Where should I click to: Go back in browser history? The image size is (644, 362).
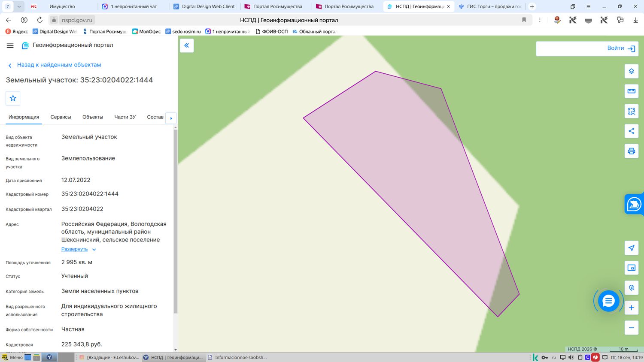coord(9,20)
